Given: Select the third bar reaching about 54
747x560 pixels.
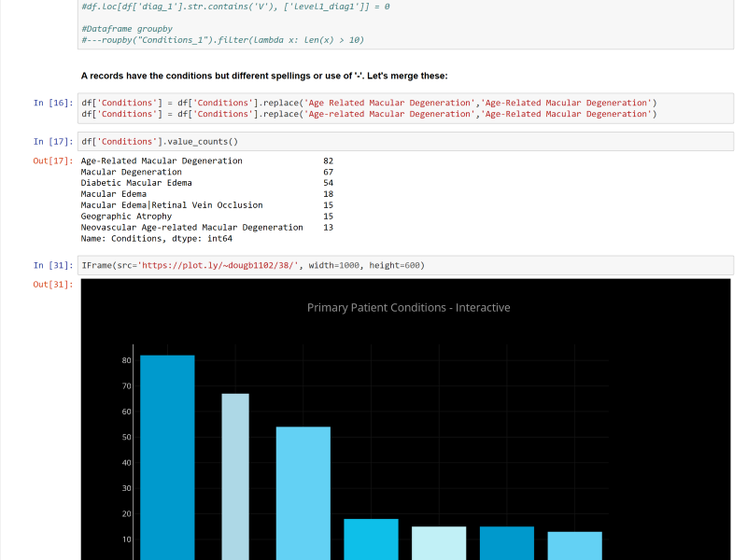Looking at the screenshot, I should point(303,492).
